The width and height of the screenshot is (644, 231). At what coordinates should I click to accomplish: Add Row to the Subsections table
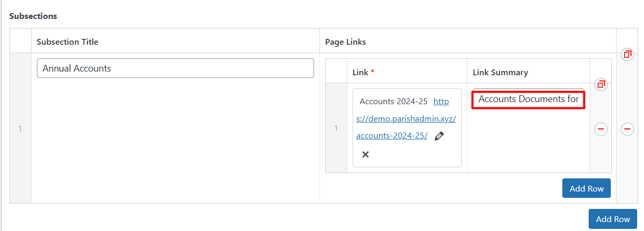tap(612, 219)
